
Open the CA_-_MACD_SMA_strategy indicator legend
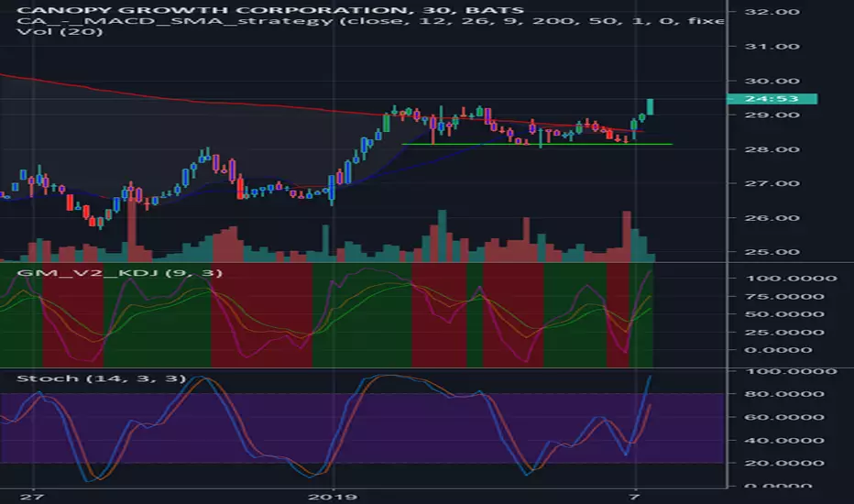pos(370,21)
